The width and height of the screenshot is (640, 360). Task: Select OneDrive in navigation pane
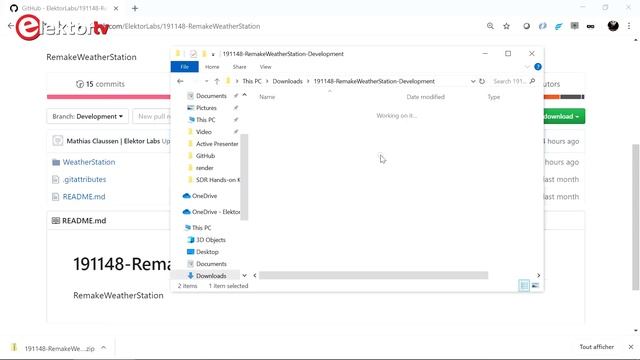click(204, 196)
